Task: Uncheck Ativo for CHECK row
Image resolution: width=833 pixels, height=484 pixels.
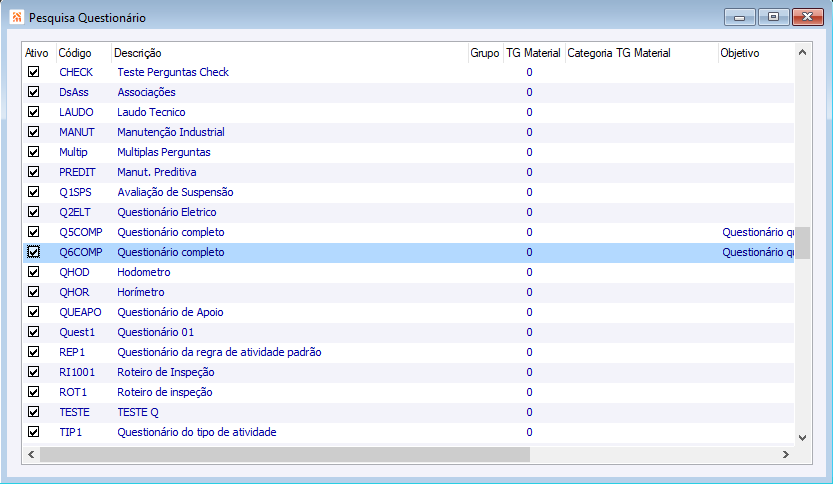Action: (33, 72)
